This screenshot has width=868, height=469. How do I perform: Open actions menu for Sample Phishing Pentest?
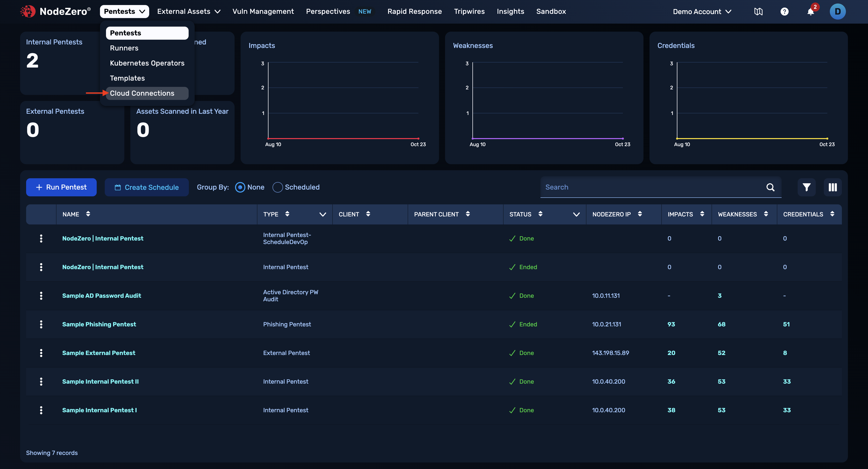tap(41, 324)
